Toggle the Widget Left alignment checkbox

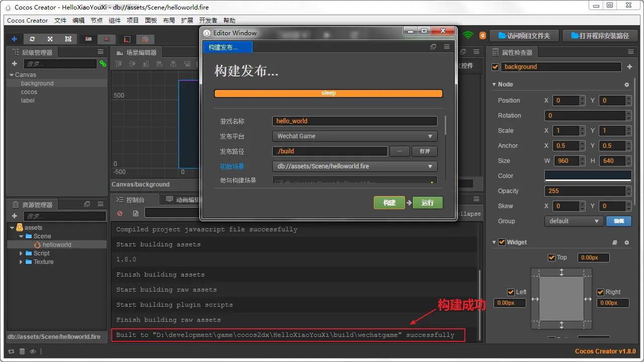coord(511,292)
